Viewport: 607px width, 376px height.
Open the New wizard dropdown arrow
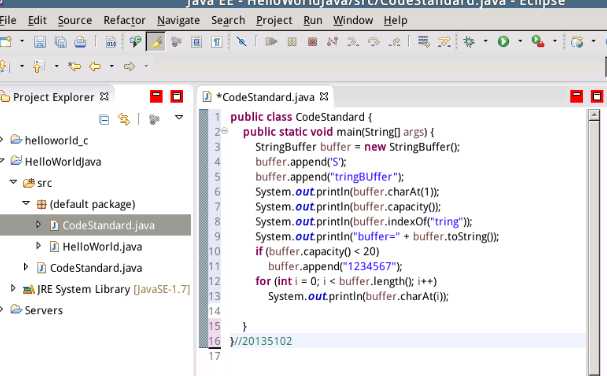coord(22,41)
